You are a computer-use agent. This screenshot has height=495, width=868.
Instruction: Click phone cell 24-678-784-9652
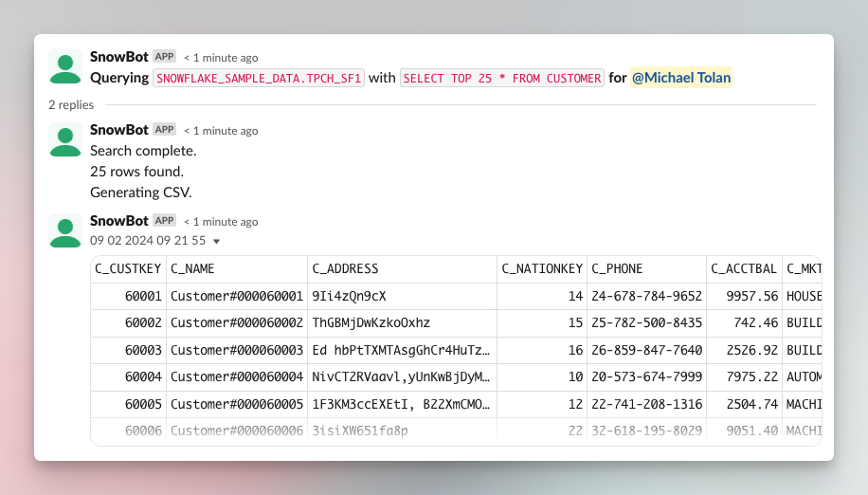tap(646, 296)
